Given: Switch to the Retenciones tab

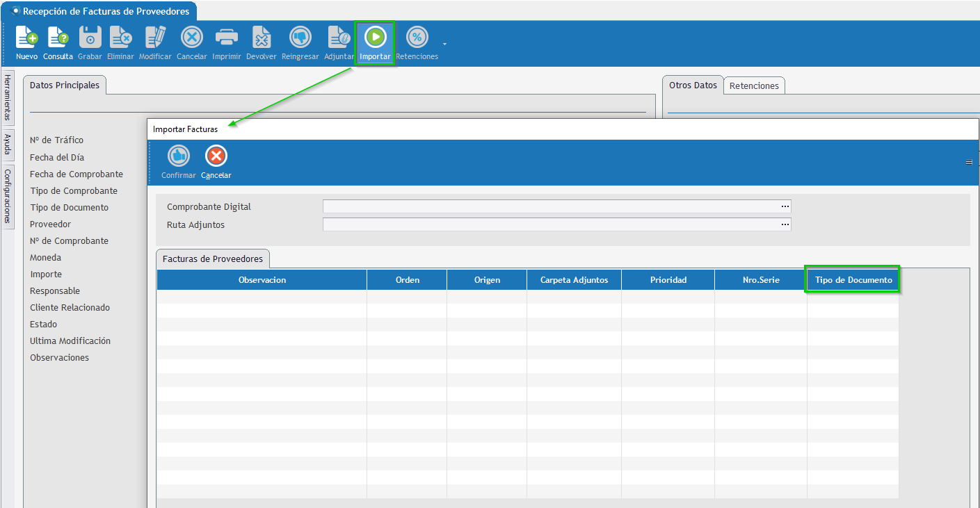Looking at the screenshot, I should pyautogui.click(x=754, y=86).
